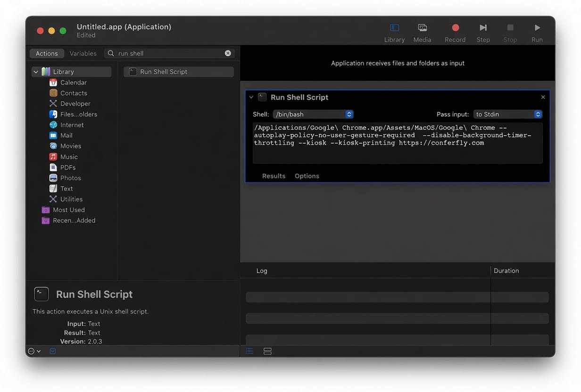Start recording with the Record button
This screenshot has height=392, width=581.
coord(455,33)
